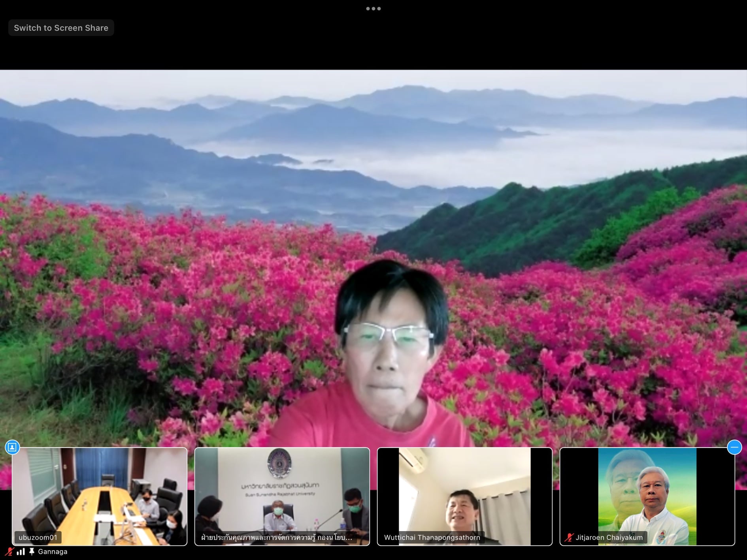This screenshot has width=747, height=560.
Task: Click the university logo in the second thumbnail
Action: [x=279, y=463]
